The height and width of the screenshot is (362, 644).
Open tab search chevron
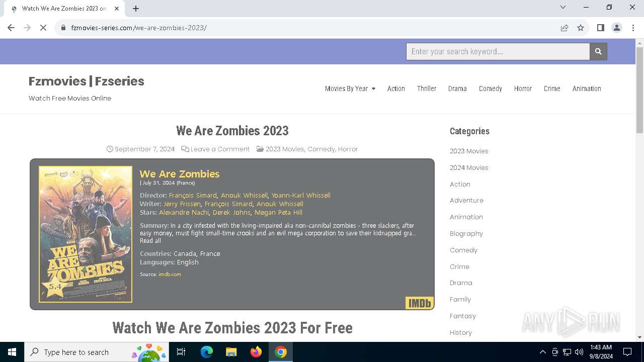(x=563, y=7)
